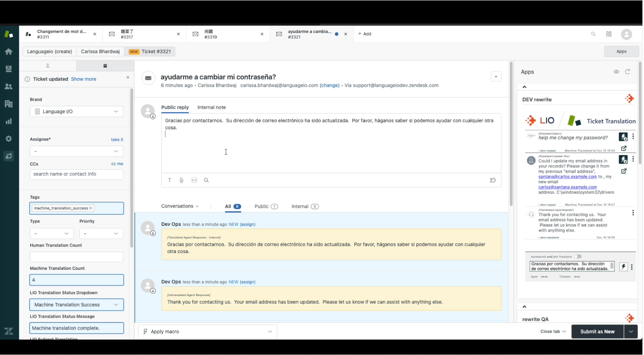Select the user tab icon in left panel

(48, 66)
